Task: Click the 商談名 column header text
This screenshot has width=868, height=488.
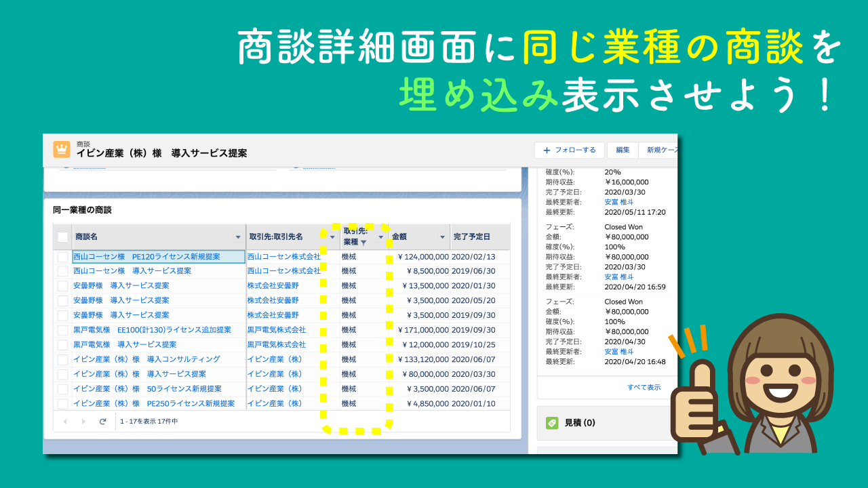Action: [x=87, y=237]
